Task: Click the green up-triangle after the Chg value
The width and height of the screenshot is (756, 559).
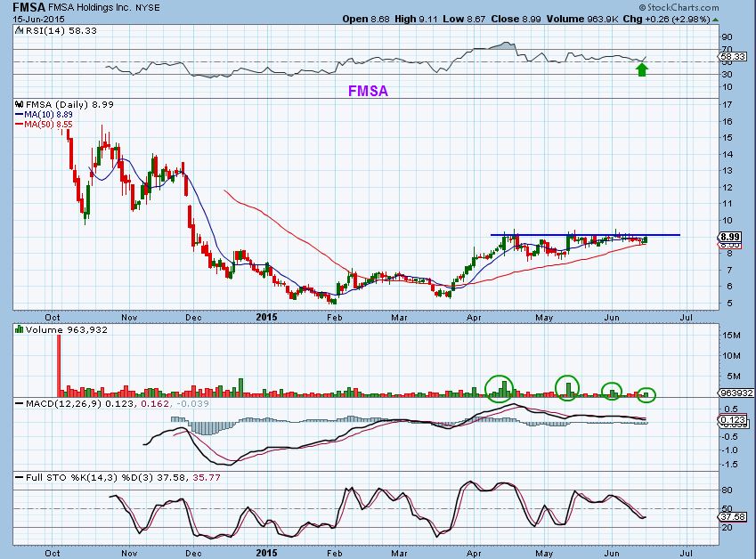Action: click(716, 20)
